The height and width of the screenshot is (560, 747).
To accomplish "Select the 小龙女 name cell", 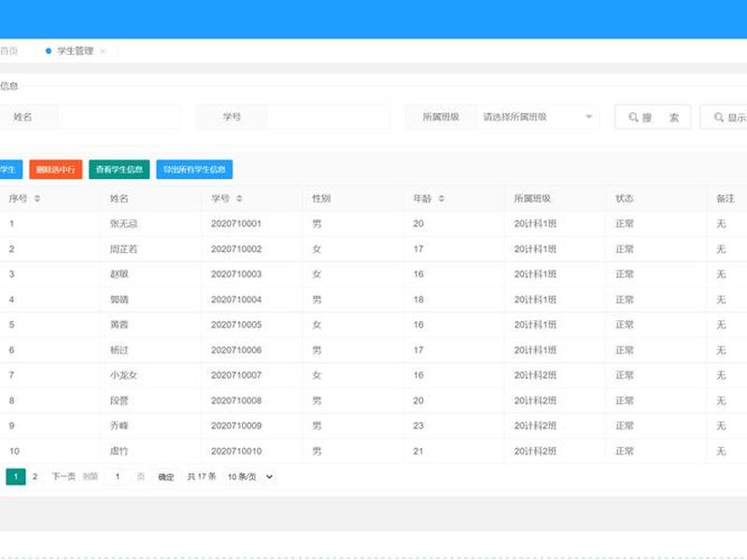I will [x=124, y=375].
